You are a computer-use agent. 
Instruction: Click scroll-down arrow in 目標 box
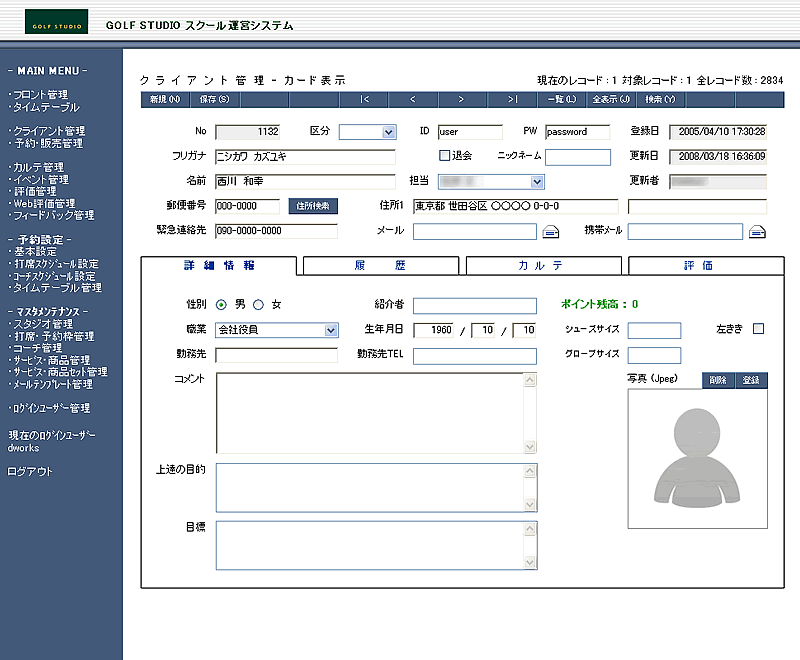coord(530,562)
